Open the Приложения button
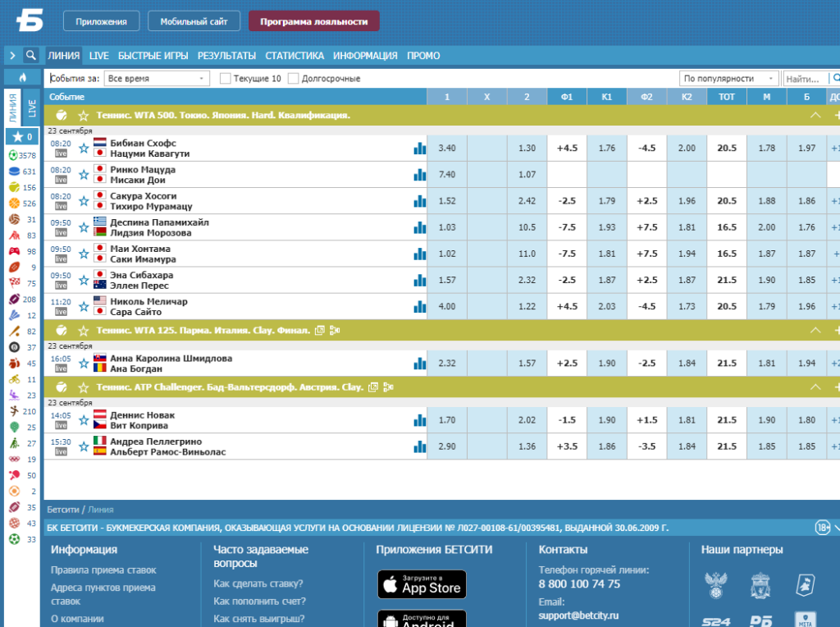The height and width of the screenshot is (627, 840). [101, 21]
